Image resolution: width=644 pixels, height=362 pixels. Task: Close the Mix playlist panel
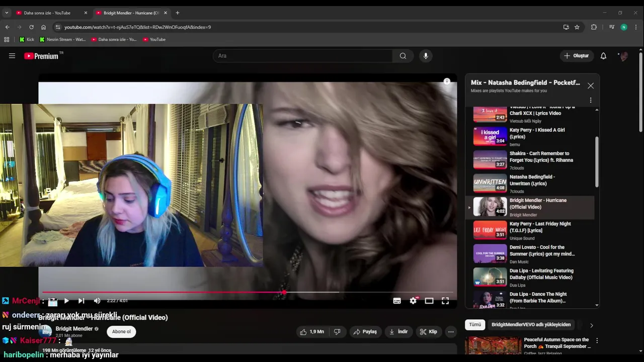[591, 86]
